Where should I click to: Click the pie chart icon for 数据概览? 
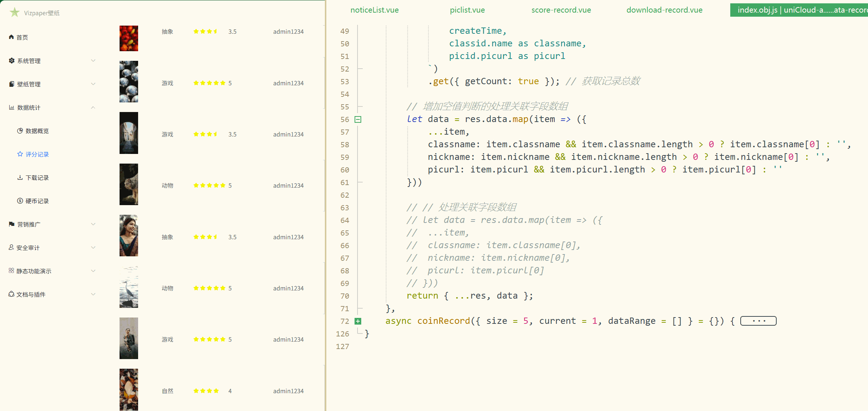tap(20, 131)
